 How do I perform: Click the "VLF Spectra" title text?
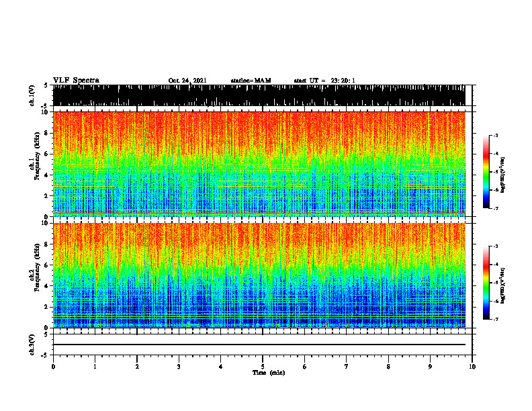click(76, 81)
